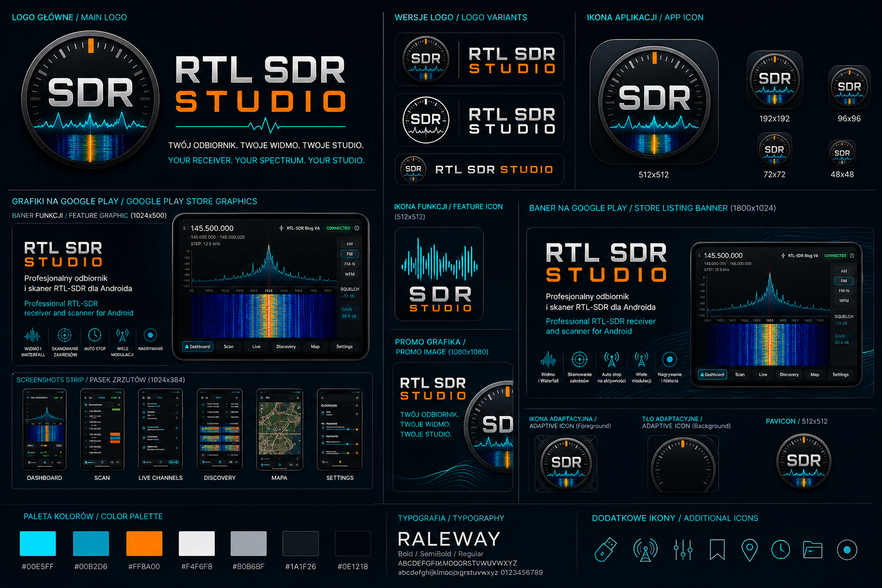
Task: Open Discovery tab in store banner mockup
Action: click(789, 374)
